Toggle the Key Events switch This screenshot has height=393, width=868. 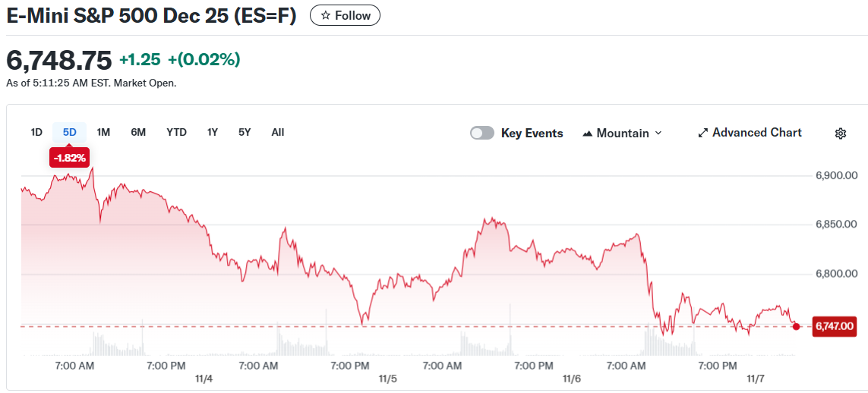coord(481,134)
